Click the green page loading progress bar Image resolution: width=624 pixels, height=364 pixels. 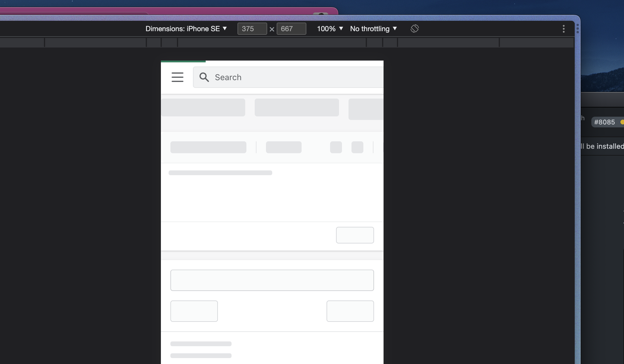click(183, 61)
